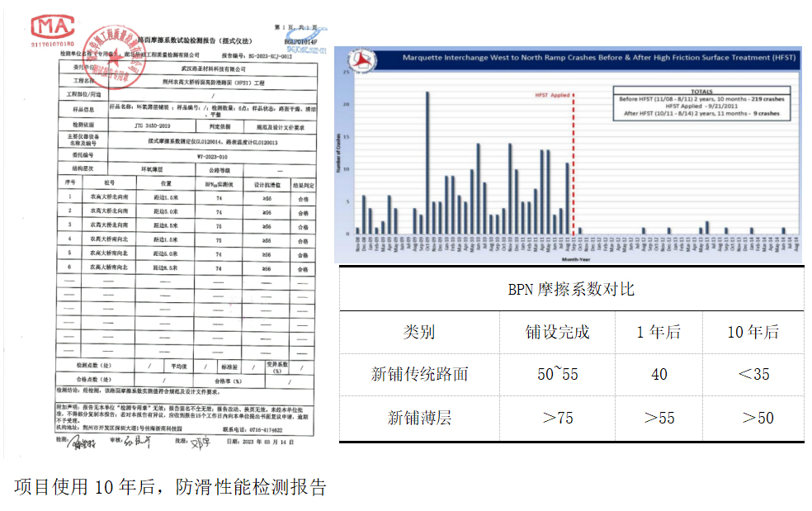Click the handwritten 批准 approver signature
812x511 pixels.
tap(200, 443)
